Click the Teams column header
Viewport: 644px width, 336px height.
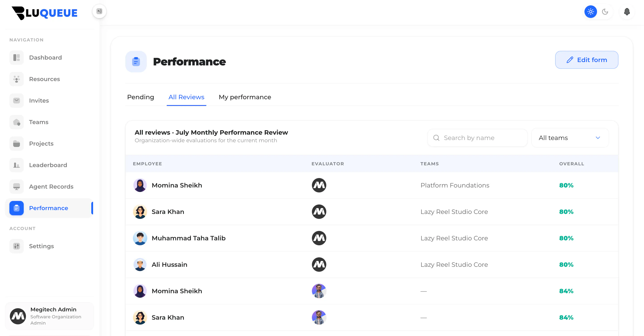pos(429,164)
